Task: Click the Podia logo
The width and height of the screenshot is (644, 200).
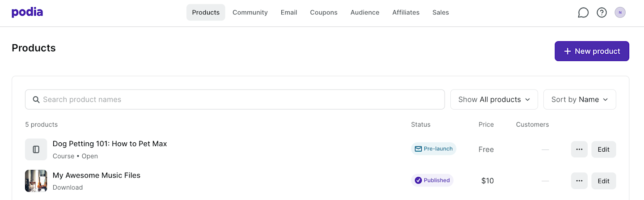Action: [27, 13]
